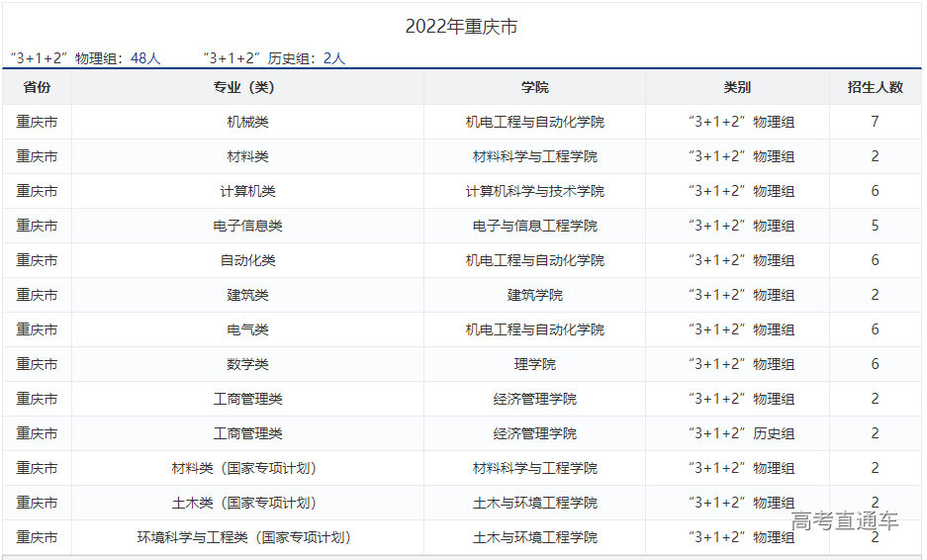Select the 计算机科学与技术学院 cell
927x560 pixels.
point(534,191)
